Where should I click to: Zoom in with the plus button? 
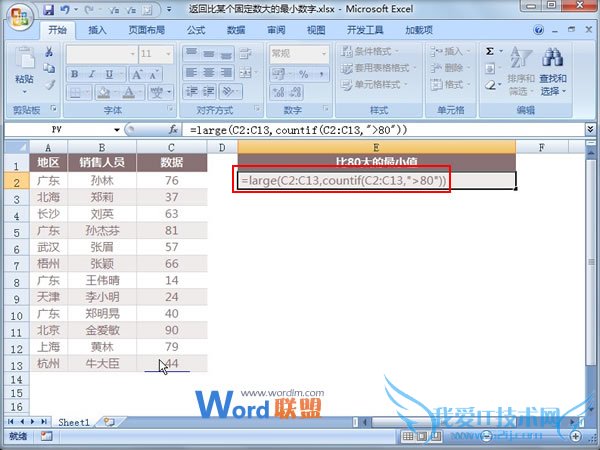(576, 436)
